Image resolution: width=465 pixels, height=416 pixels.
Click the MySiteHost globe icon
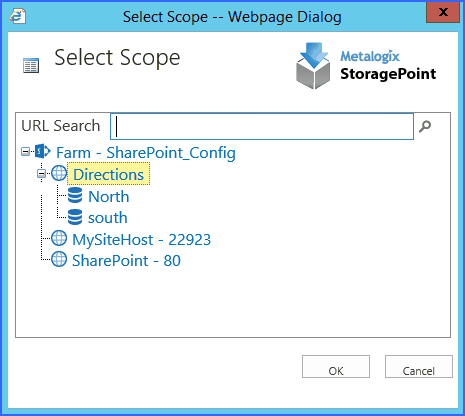point(59,238)
